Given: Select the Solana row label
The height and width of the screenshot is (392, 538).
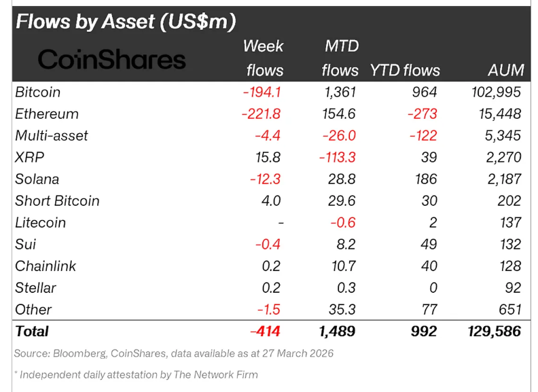Looking at the screenshot, I should (x=37, y=179).
